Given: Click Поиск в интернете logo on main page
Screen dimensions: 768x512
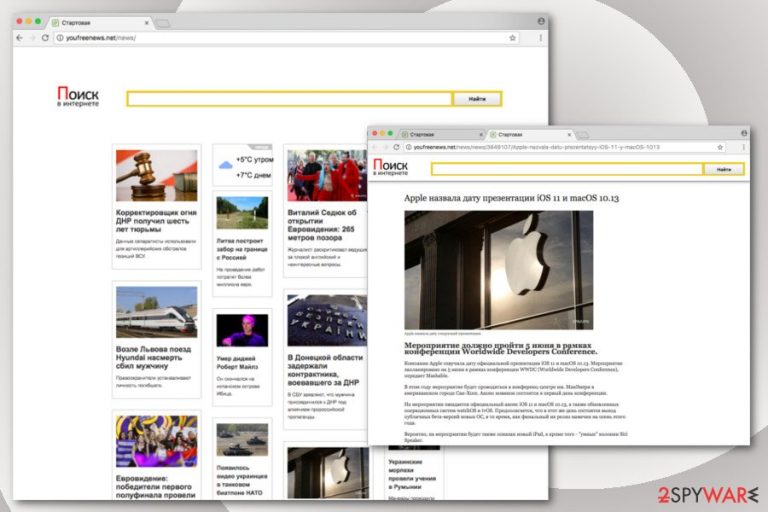Looking at the screenshot, I should click(x=78, y=96).
